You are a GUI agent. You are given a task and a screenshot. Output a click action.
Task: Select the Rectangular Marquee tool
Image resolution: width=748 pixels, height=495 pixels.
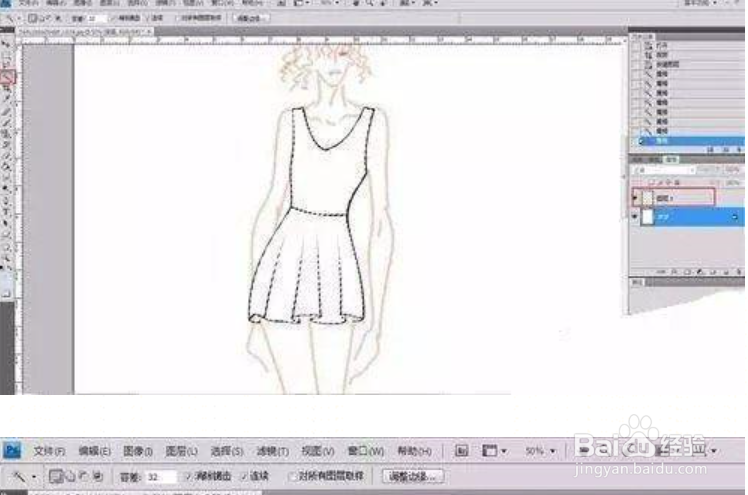coord(6,55)
